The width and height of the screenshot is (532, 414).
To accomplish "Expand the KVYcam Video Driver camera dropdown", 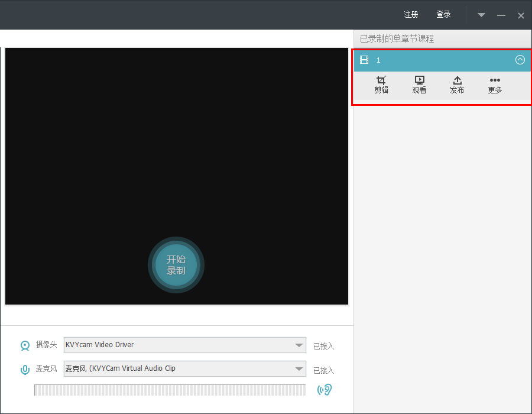I will click(299, 345).
